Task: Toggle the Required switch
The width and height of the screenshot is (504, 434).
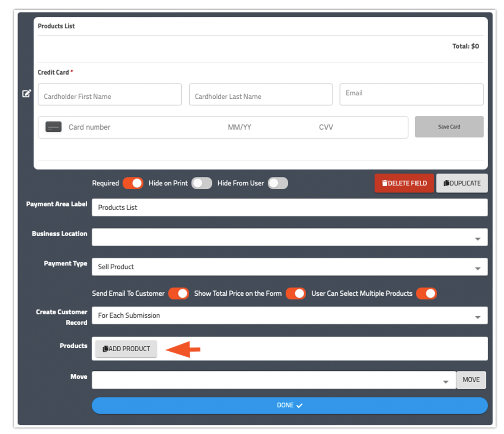Action: (x=133, y=183)
